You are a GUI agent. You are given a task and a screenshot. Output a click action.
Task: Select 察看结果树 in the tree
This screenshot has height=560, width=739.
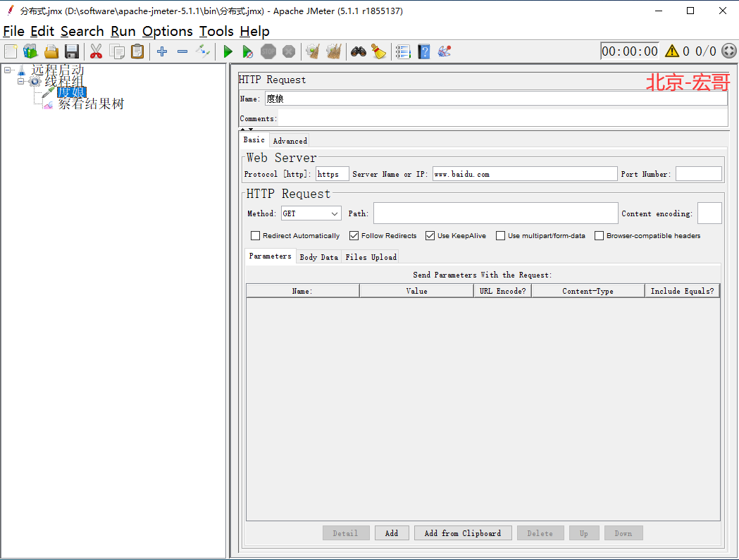(x=91, y=104)
